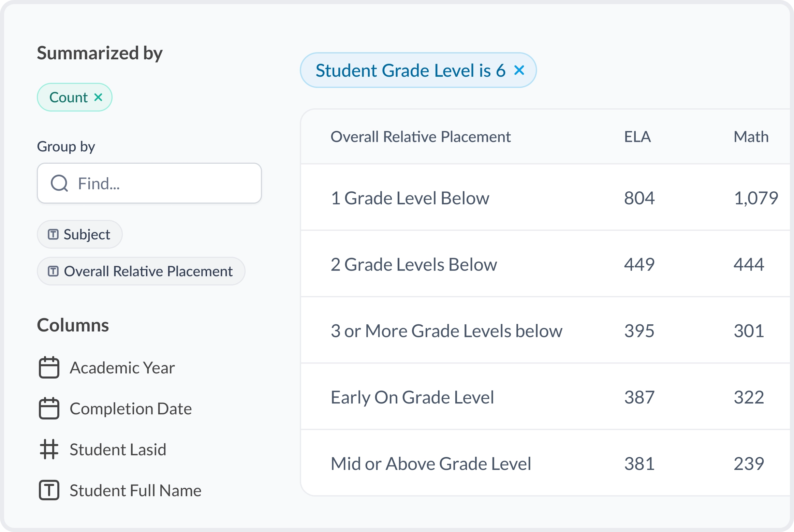Select the Overall Relative Placement group-by chip
The image size is (794, 532).
(x=141, y=271)
